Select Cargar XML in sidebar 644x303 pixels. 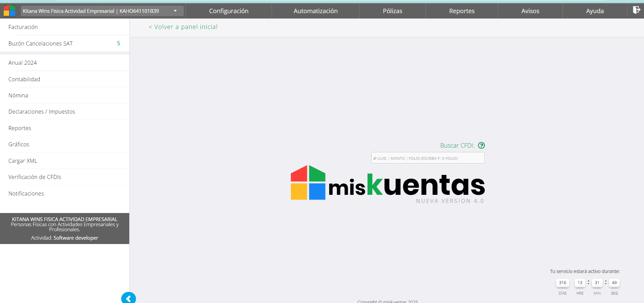click(23, 161)
